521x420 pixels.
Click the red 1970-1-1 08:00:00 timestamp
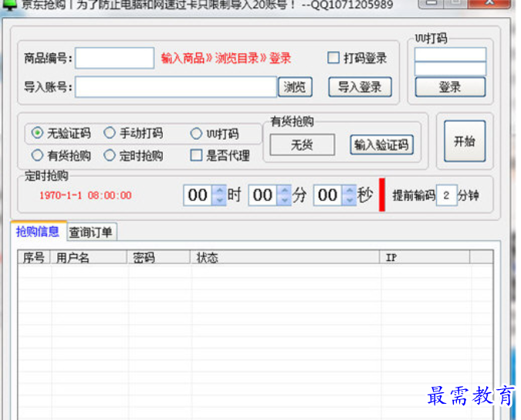(x=86, y=195)
